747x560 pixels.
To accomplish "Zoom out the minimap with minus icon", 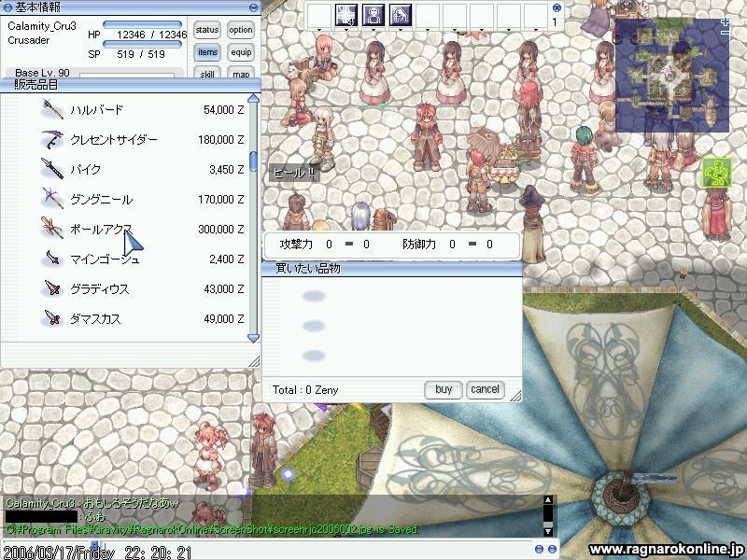I will tap(726, 33).
